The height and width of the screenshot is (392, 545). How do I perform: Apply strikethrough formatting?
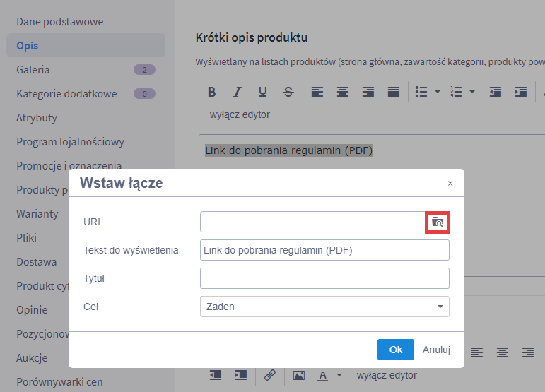288,92
